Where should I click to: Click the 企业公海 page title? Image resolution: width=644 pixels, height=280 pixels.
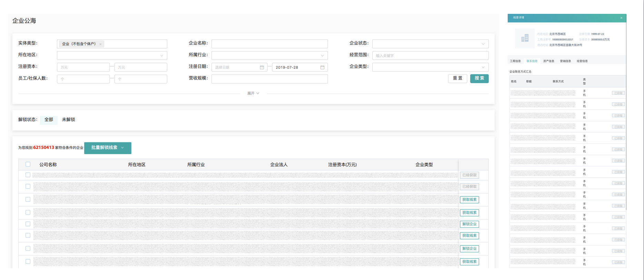[24, 21]
